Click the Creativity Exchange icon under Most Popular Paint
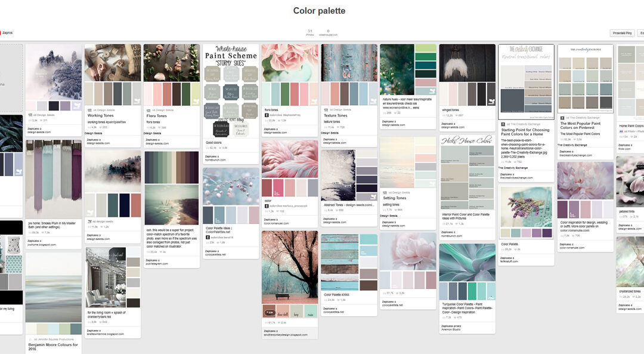Image resolution: width=644 pixels, height=354 pixels. click(562, 118)
